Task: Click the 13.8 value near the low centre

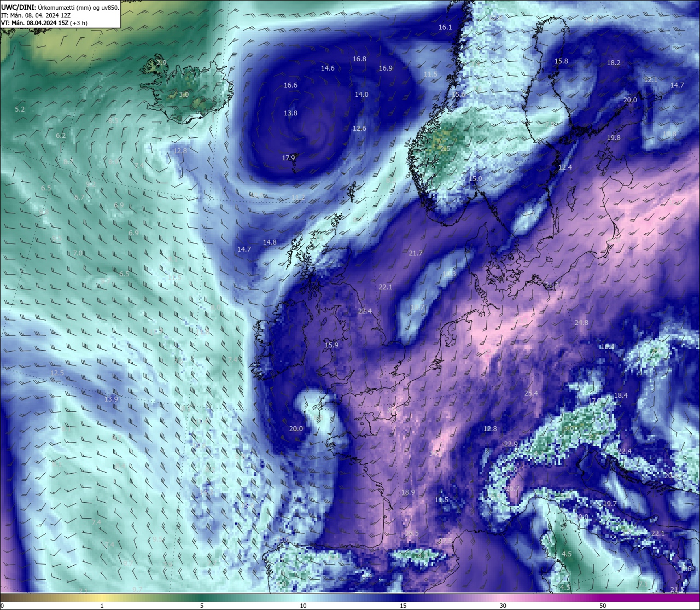Action: tap(290, 113)
